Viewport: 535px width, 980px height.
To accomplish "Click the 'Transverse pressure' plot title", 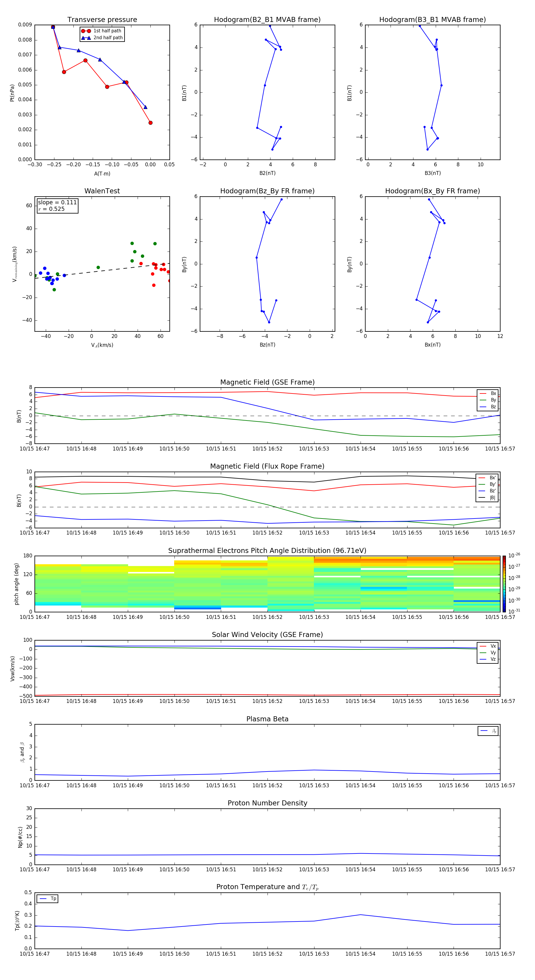I will pyautogui.click(x=102, y=20).
